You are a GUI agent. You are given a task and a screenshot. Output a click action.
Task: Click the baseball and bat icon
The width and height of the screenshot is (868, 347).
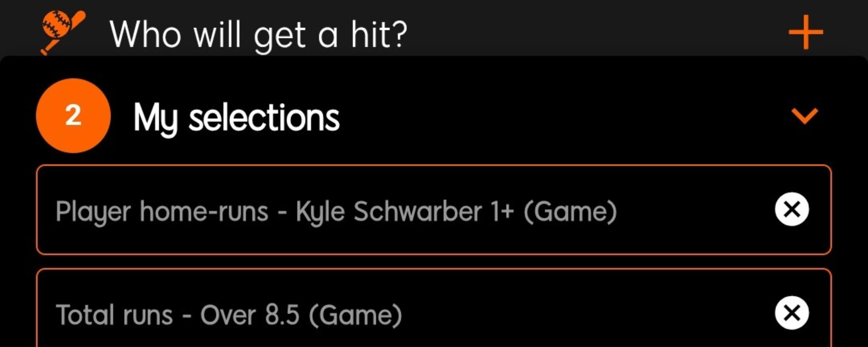pyautogui.click(x=62, y=32)
